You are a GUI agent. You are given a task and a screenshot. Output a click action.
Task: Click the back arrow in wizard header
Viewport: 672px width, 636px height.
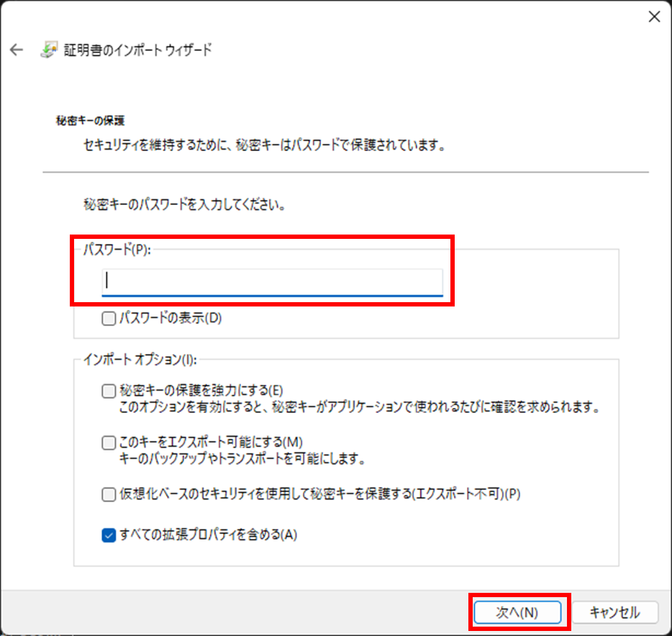17,50
